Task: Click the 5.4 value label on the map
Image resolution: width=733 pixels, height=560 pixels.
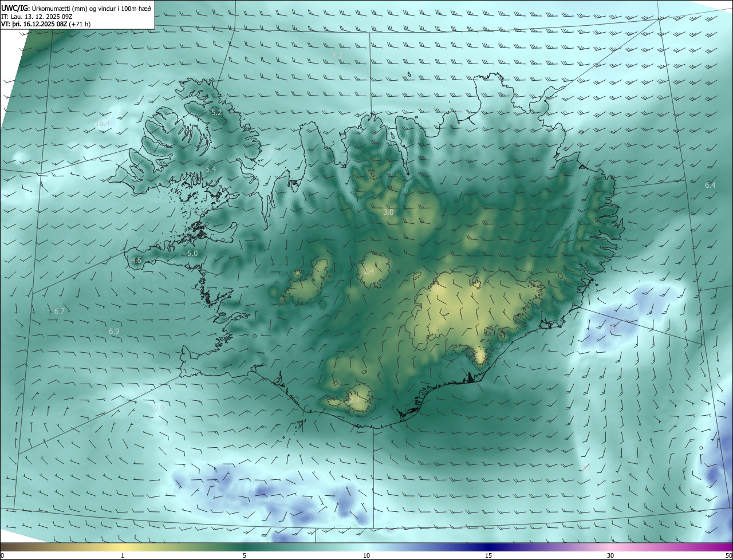Action: pyautogui.click(x=211, y=169)
